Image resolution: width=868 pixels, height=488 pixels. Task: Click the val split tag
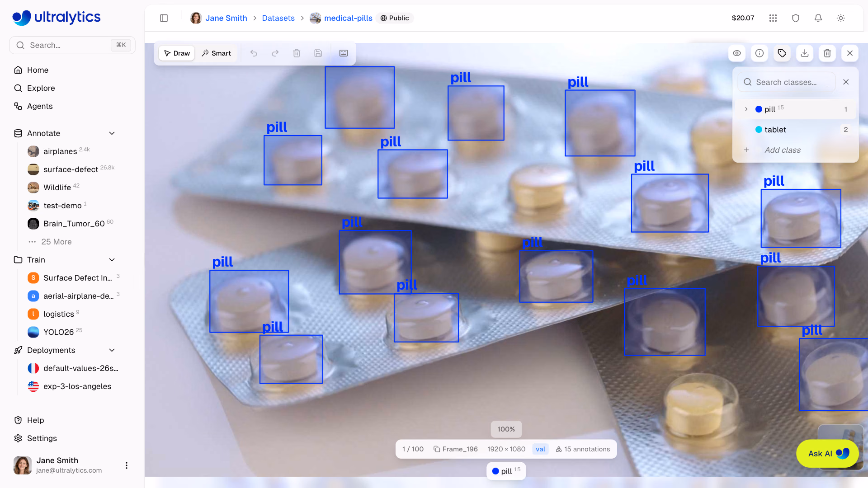[x=540, y=449]
